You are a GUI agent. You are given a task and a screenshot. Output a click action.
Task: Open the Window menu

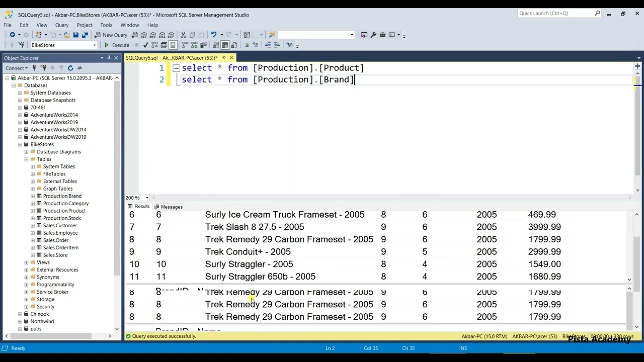[x=130, y=25]
